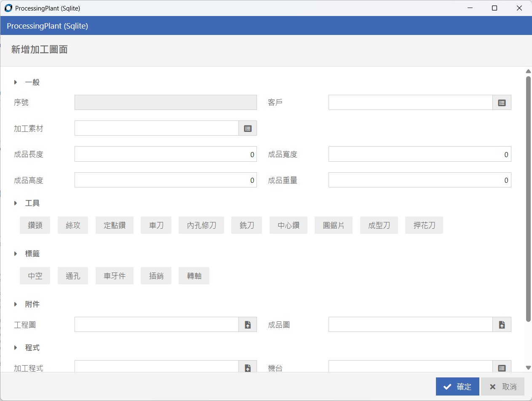Click the 工程圖 file path field
Image resolution: width=532 pixels, height=401 pixels.
(x=157, y=325)
